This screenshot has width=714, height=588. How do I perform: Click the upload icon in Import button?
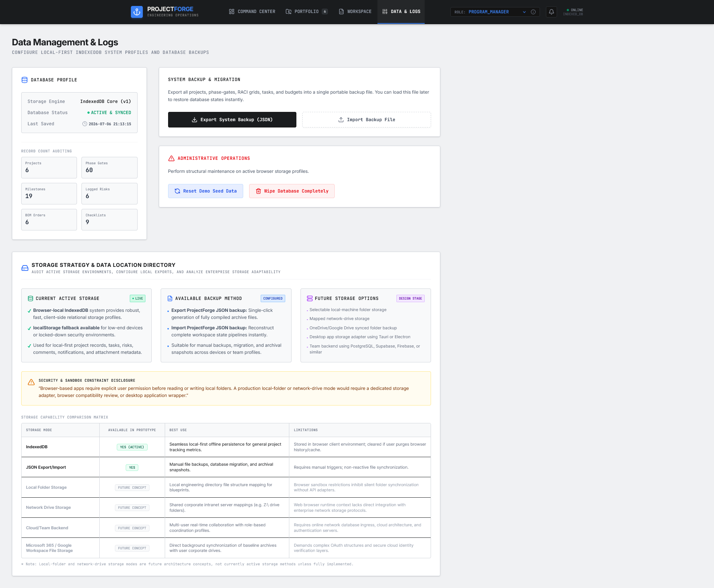coord(341,120)
